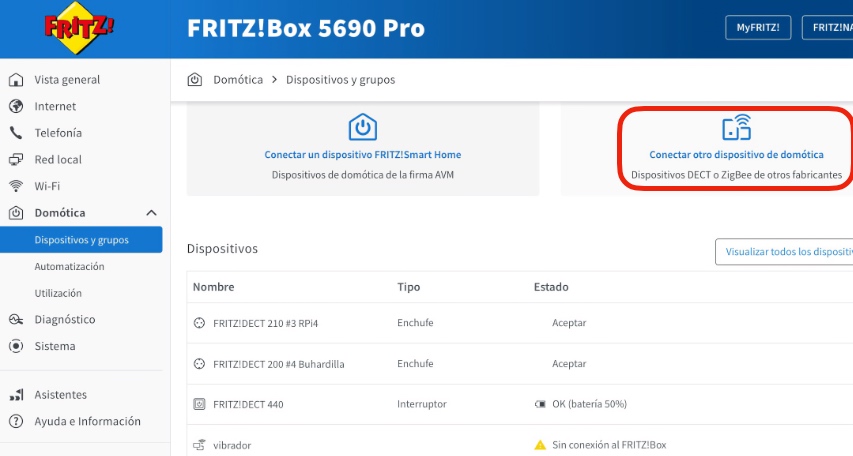This screenshot has height=456, width=853.
Task: Click Dispositivos y grupos breadcrumb text
Action: pyautogui.click(x=341, y=80)
